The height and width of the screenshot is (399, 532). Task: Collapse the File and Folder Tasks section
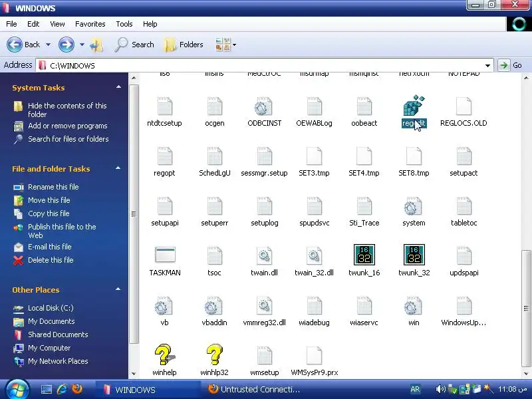[118, 168]
